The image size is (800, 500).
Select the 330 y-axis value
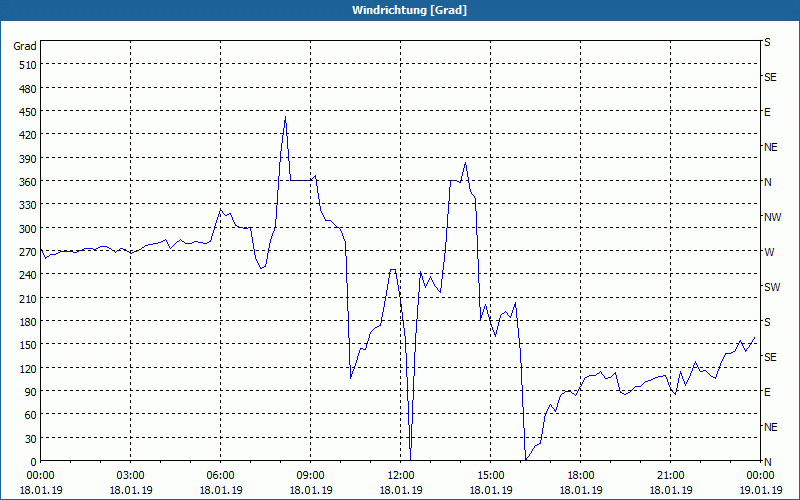point(28,205)
